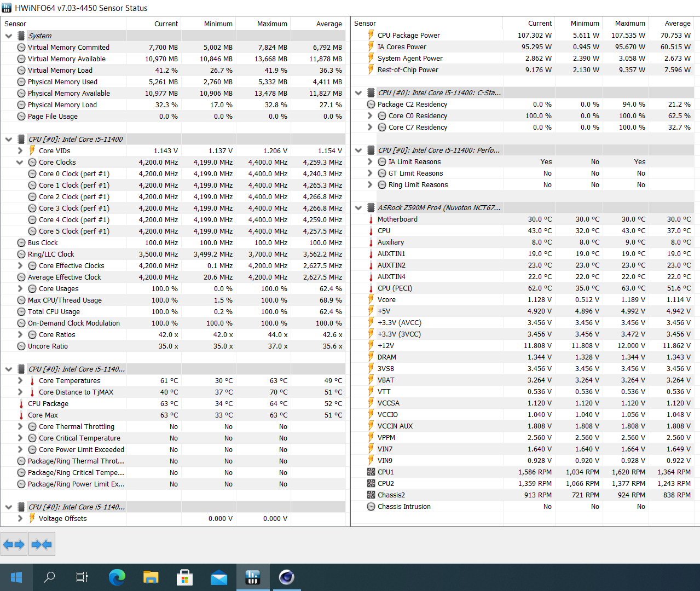Expand Core Temperatures entry
This screenshot has width=700, height=591.
click(x=20, y=380)
